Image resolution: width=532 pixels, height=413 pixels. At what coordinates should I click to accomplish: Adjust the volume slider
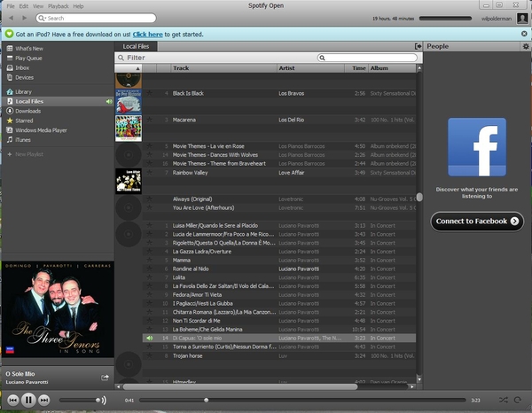[86, 401]
